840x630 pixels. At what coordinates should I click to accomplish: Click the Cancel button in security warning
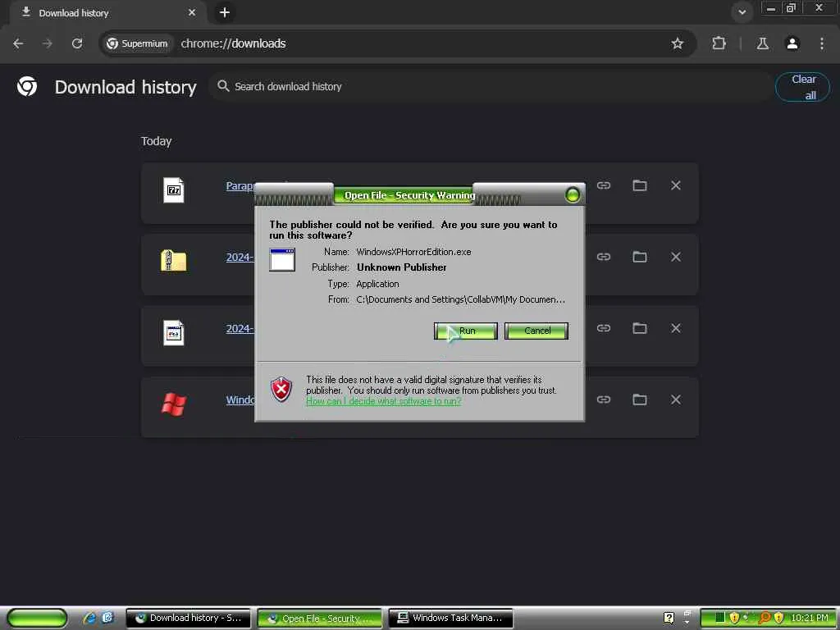click(x=536, y=331)
